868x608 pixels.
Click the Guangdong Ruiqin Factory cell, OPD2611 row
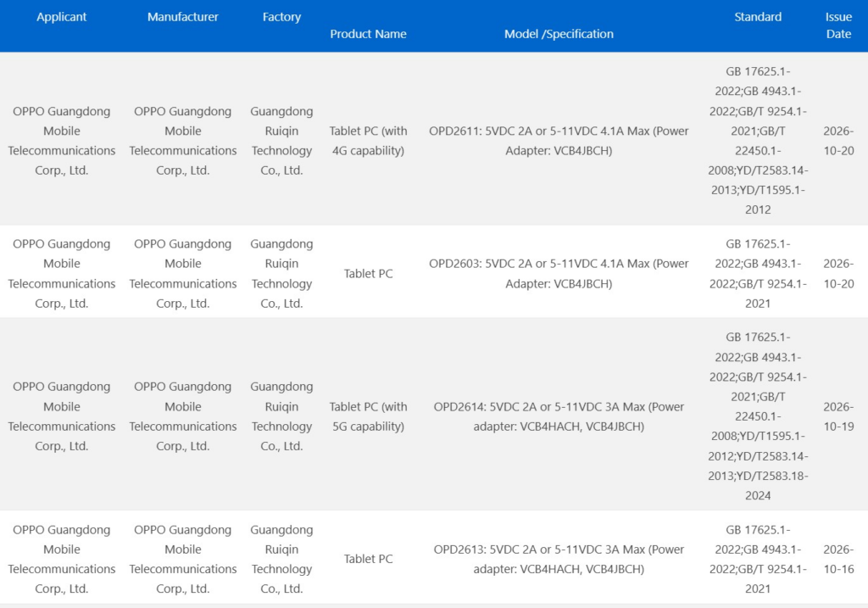[281, 141]
